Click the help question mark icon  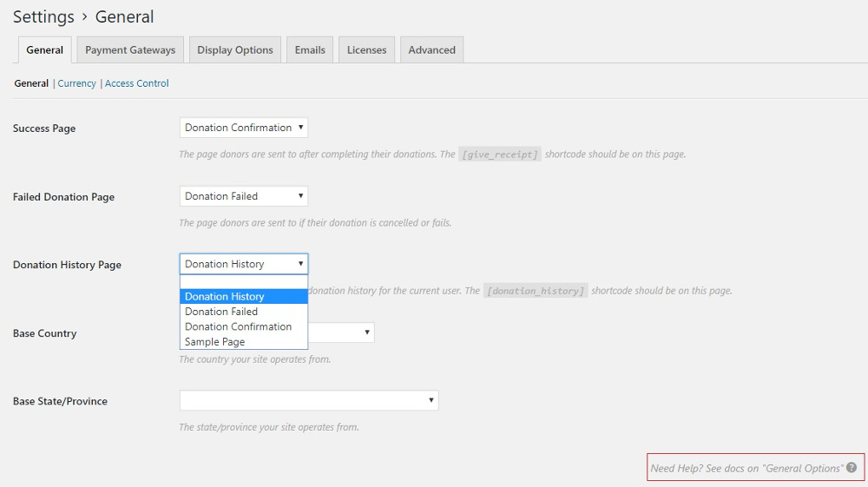[852, 468]
